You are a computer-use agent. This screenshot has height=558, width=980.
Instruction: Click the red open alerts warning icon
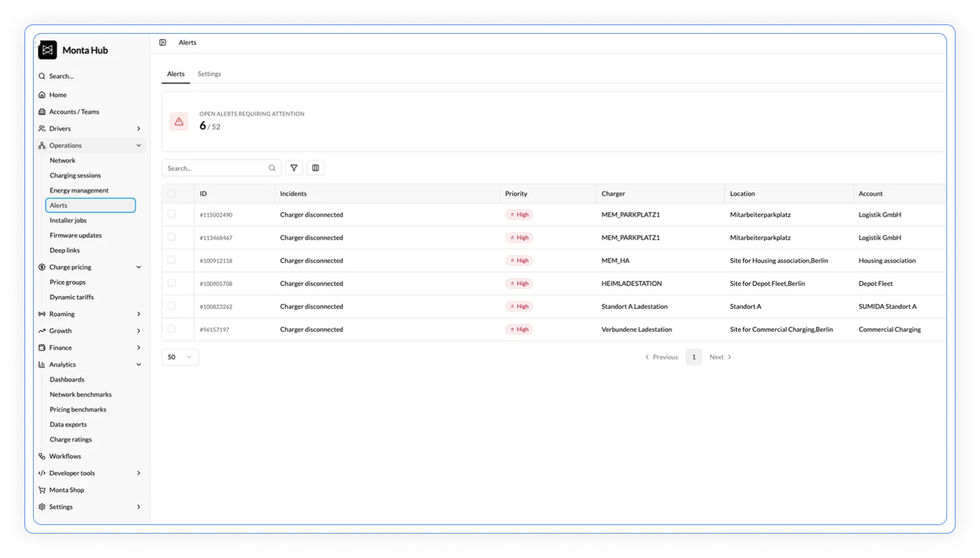click(179, 121)
